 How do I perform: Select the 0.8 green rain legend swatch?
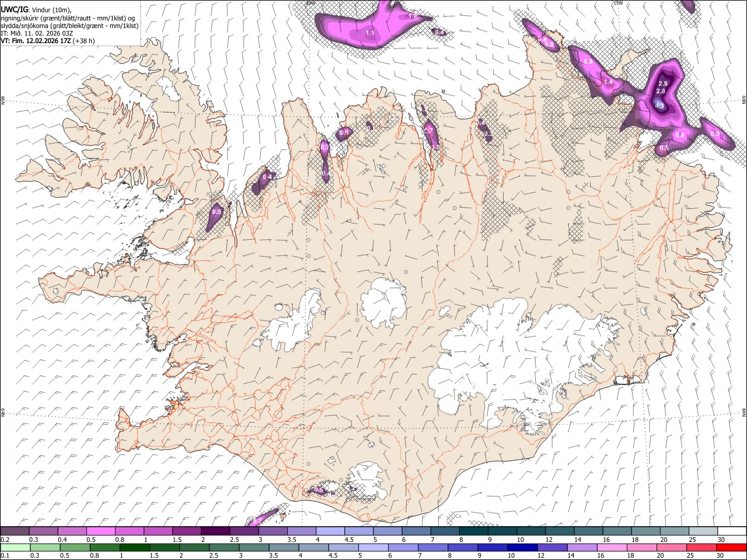point(104,547)
